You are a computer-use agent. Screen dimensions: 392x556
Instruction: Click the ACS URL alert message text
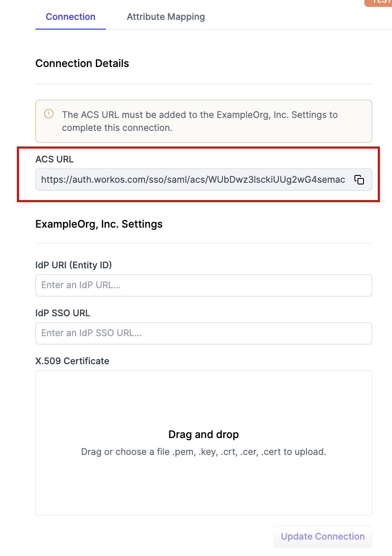pyautogui.click(x=199, y=121)
